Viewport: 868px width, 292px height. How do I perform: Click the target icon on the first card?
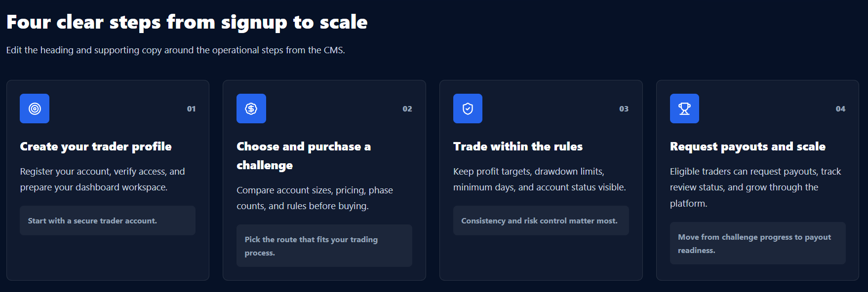[35, 109]
